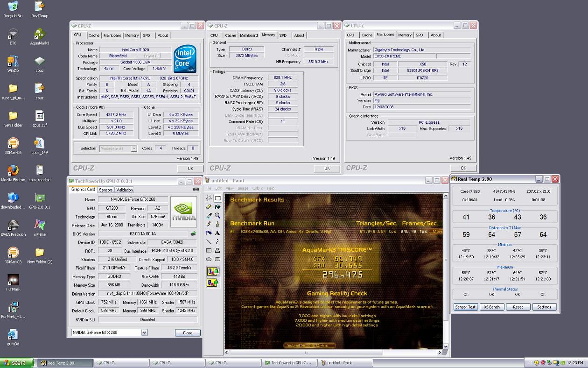Switch to the TechPowerUp GPU-Z taskbar button

(x=288, y=363)
